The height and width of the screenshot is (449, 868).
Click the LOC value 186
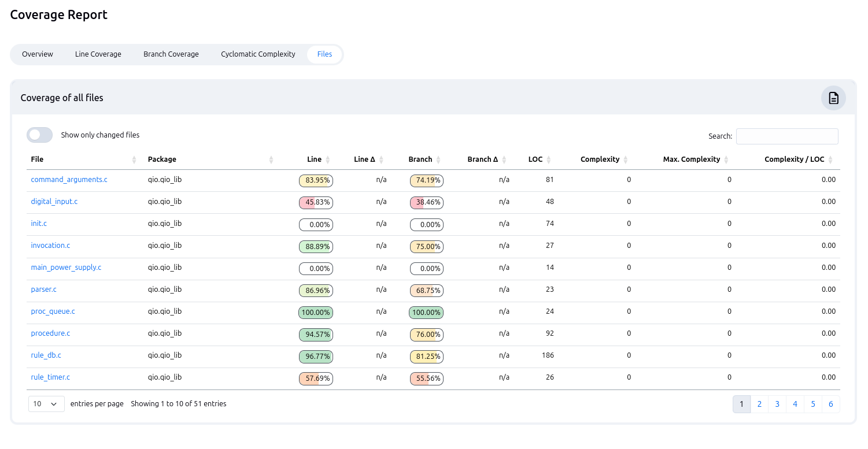(x=548, y=355)
